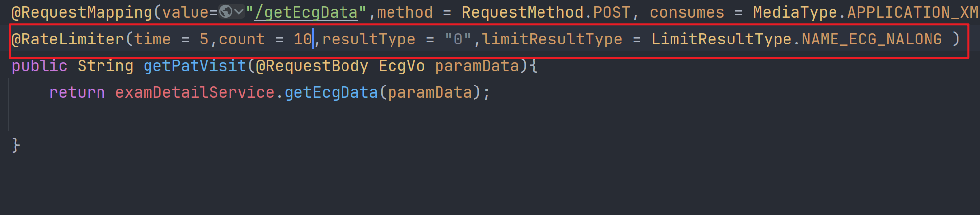Image resolution: width=980 pixels, height=215 pixels.
Task: Select the count parameter name
Action: coord(242,40)
